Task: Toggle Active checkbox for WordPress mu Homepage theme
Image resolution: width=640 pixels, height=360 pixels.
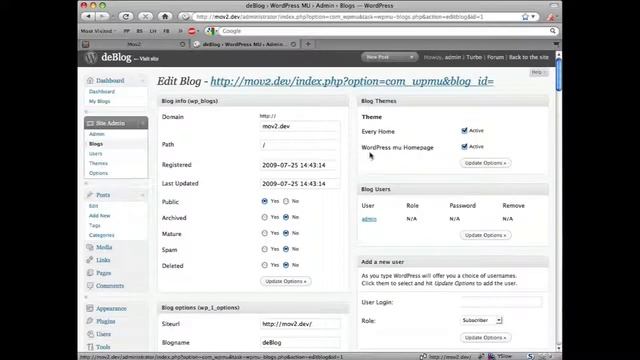Action: tap(464, 147)
